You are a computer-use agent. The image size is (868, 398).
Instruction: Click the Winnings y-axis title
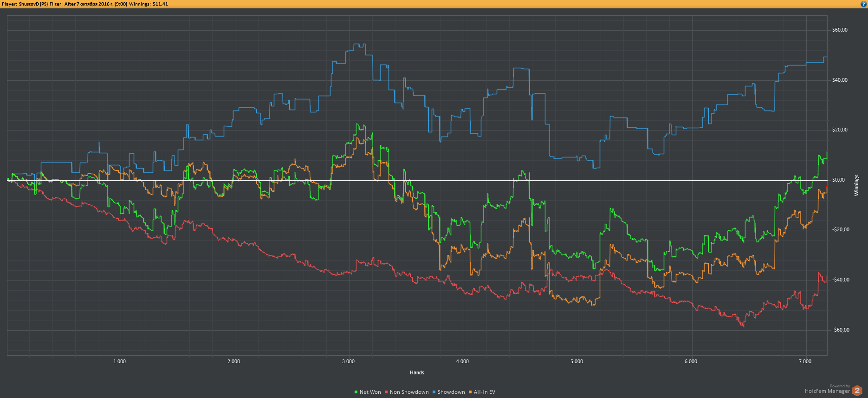[857, 185]
